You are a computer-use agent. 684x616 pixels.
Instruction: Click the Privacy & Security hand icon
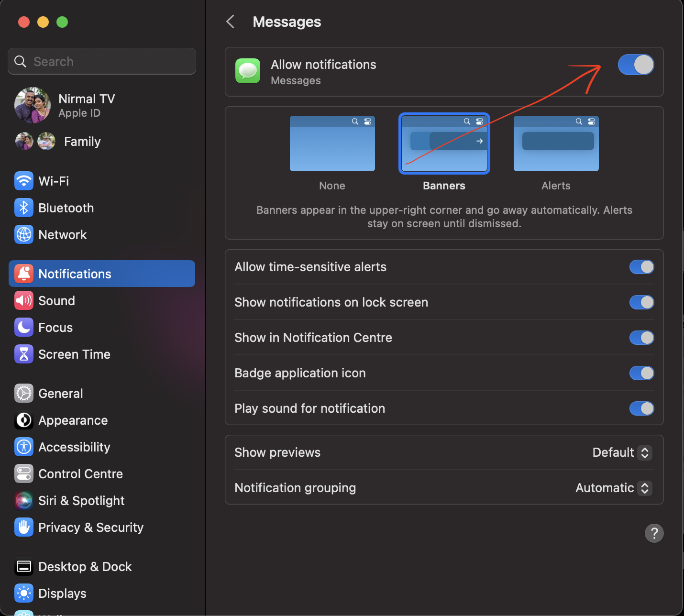pos(24,527)
